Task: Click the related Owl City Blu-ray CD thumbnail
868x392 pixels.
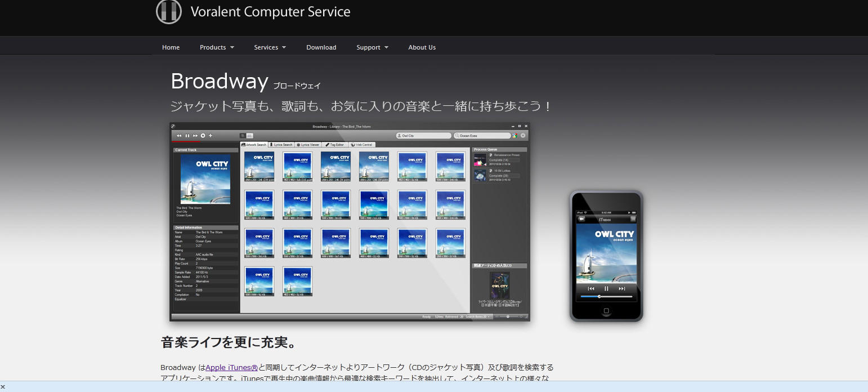Action: pyautogui.click(x=500, y=286)
